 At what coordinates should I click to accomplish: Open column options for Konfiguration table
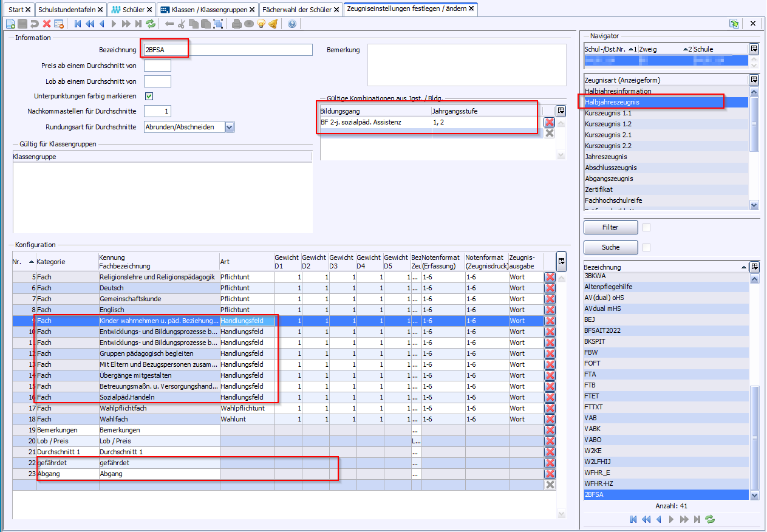point(561,260)
